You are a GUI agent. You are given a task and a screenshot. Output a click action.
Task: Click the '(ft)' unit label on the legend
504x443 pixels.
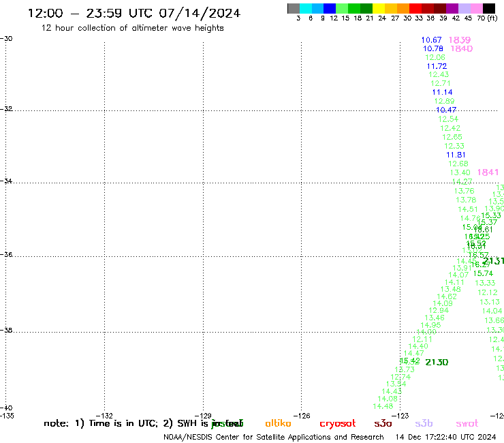[x=492, y=18]
